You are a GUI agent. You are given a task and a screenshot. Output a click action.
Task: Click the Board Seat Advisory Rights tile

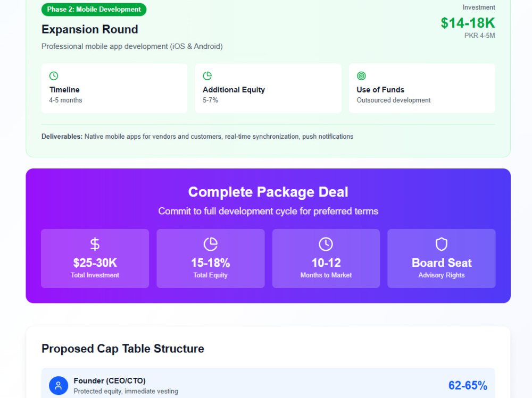(442, 258)
